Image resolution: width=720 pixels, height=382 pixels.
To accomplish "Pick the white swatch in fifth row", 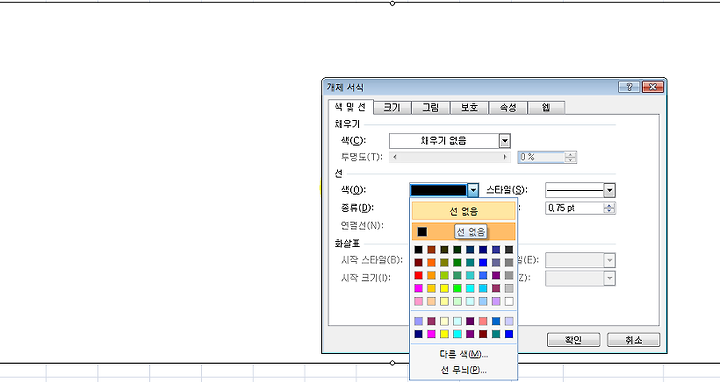I will point(509,301).
